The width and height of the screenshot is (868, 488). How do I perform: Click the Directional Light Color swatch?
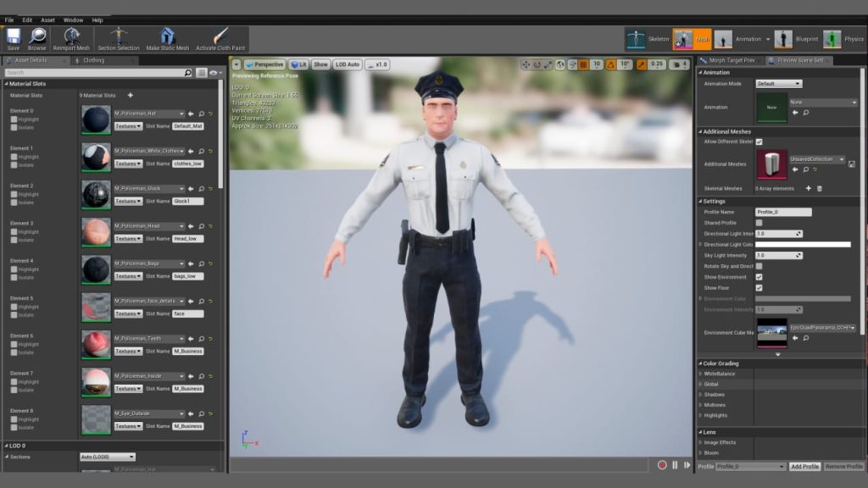point(804,244)
